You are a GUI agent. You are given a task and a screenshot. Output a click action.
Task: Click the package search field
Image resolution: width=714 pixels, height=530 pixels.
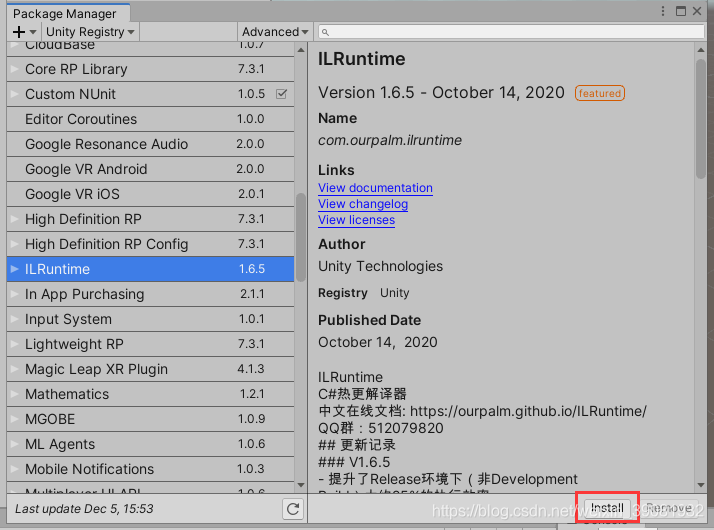(x=511, y=32)
